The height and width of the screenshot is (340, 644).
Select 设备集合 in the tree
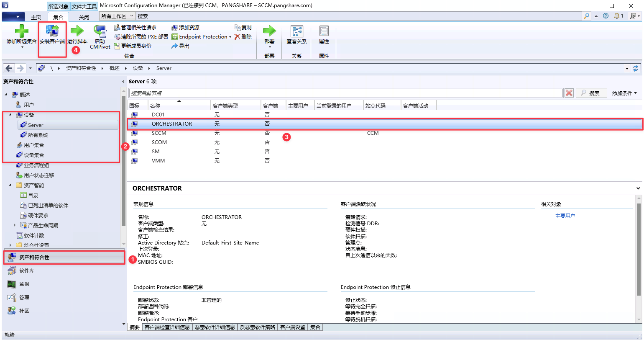pyautogui.click(x=34, y=155)
